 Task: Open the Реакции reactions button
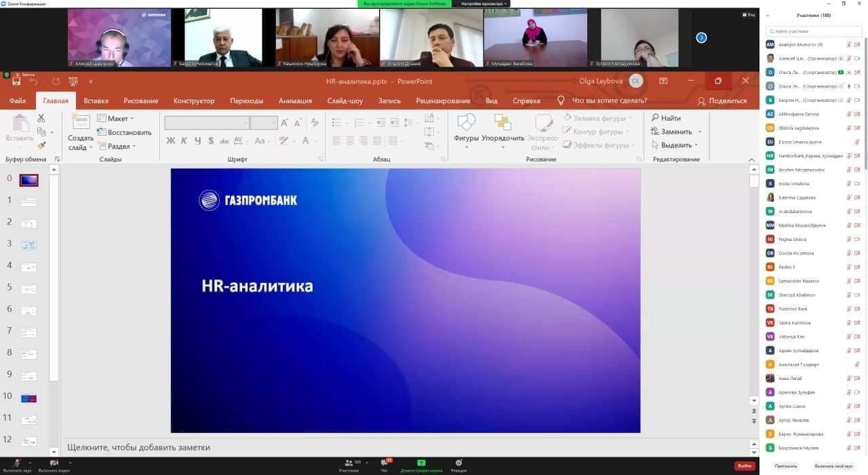458,465
